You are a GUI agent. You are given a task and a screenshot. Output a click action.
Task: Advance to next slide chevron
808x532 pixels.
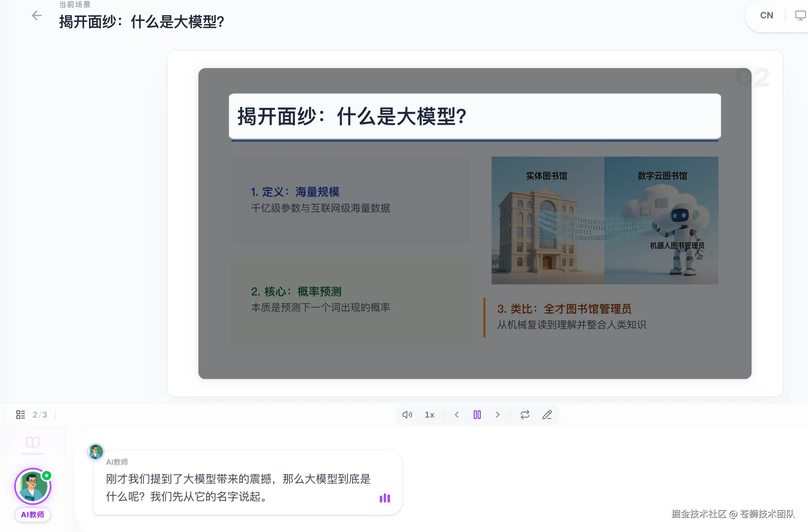497,415
